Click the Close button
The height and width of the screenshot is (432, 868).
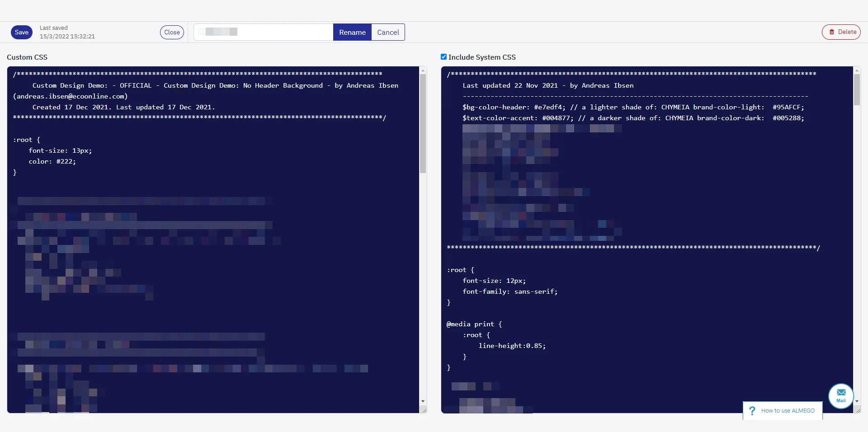point(172,32)
